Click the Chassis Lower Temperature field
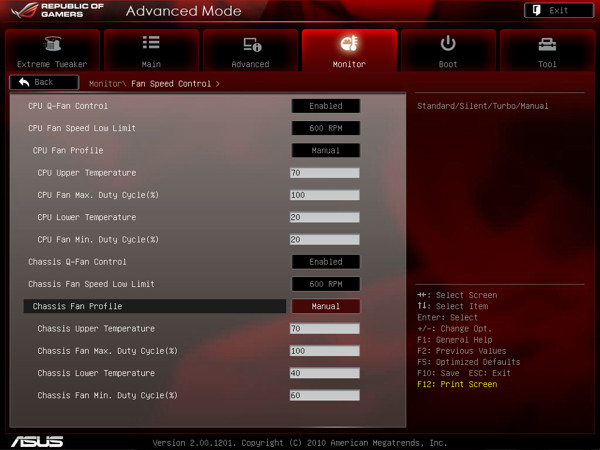This screenshot has height=450, width=600. tap(324, 373)
